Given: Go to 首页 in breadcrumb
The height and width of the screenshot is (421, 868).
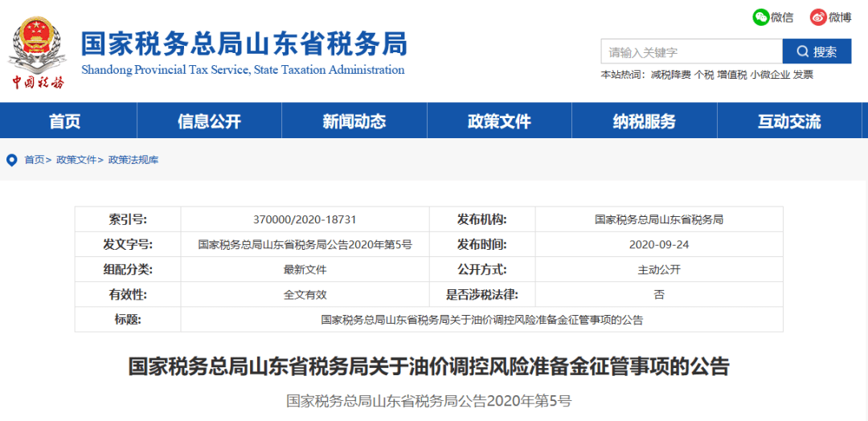Looking at the screenshot, I should [34, 160].
